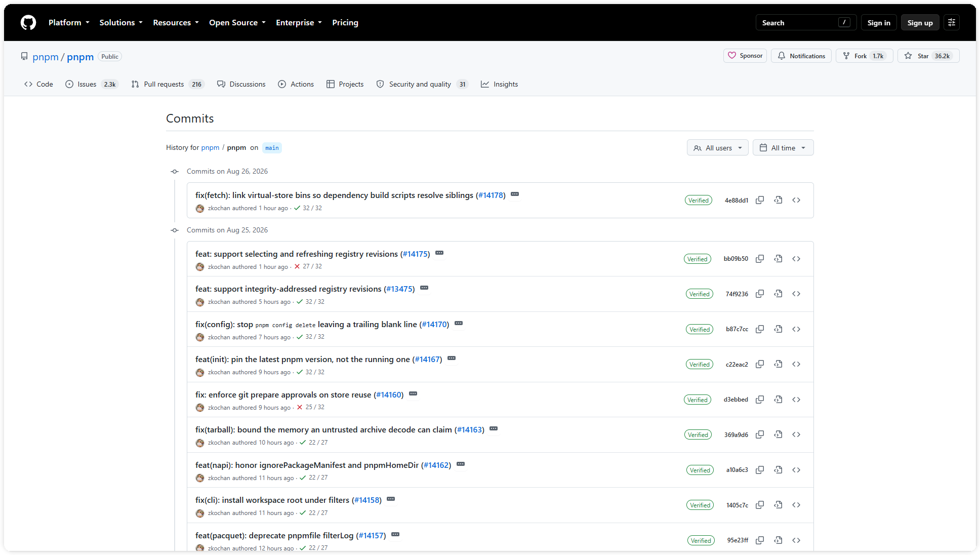This screenshot has height=555, width=980.
Task: Open the Security and quality tab
Action: 422,84
